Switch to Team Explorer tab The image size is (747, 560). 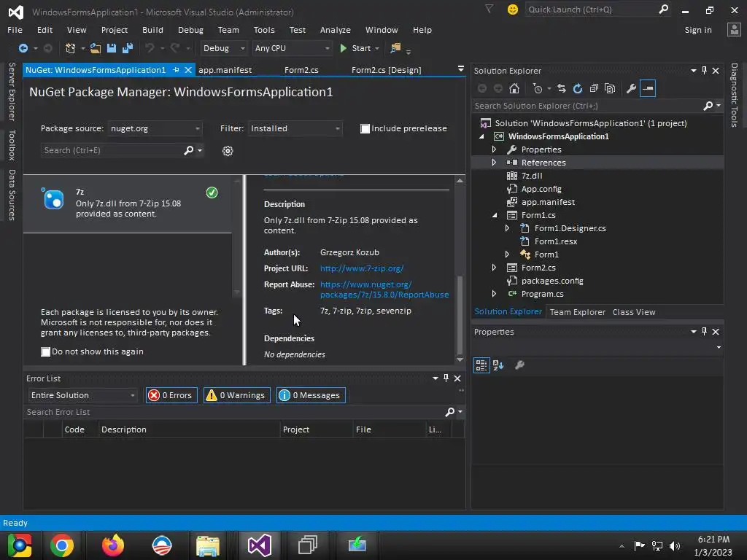pyautogui.click(x=578, y=312)
